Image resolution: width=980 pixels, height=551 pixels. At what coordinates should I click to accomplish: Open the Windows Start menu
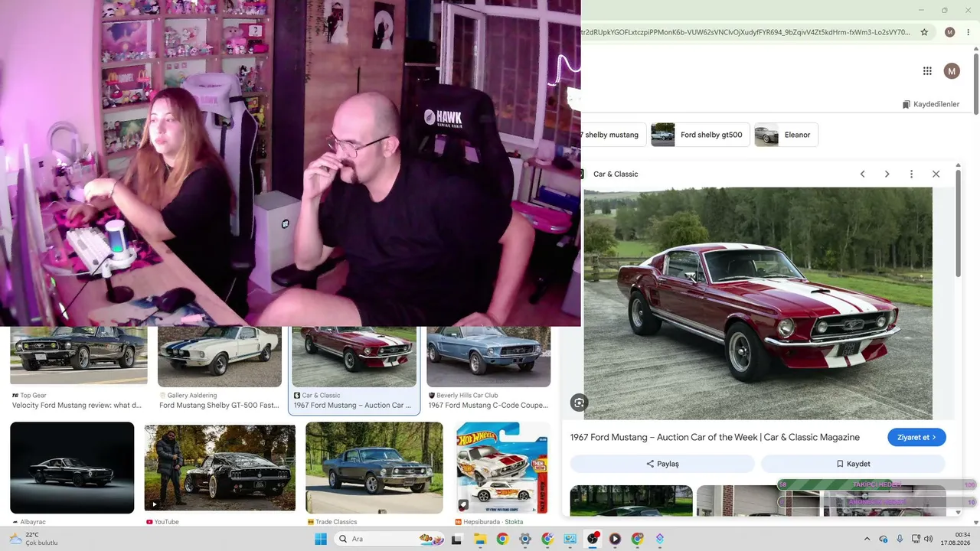click(x=320, y=539)
